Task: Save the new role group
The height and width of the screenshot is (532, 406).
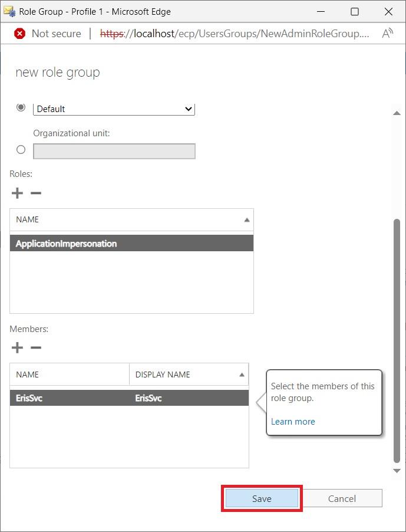Action: (262, 498)
